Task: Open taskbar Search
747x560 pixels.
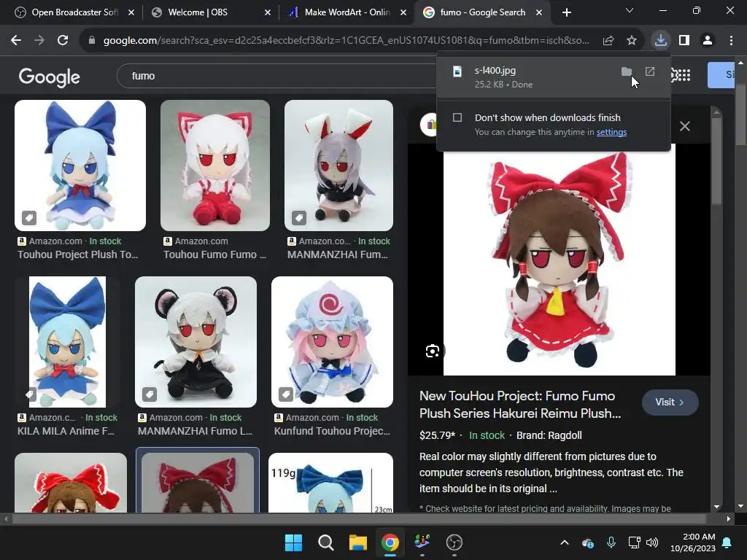Action: [x=326, y=542]
